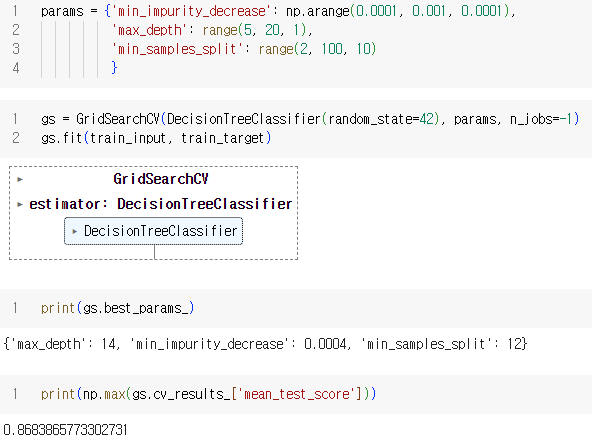Screen dimensions: 592x444
Task: Click line number 2 in GridSearchCV cell
Action: coord(15,138)
